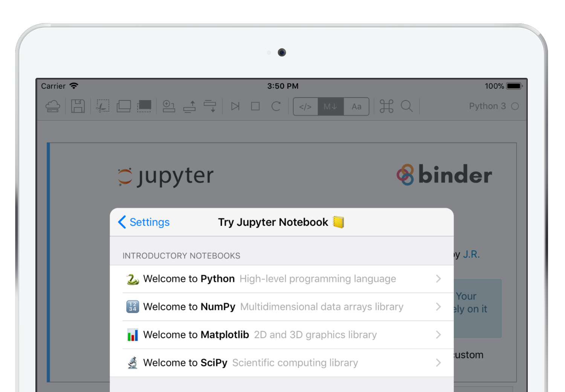Interrupt the kernel with the stop icon
565x392 pixels.
(x=255, y=106)
